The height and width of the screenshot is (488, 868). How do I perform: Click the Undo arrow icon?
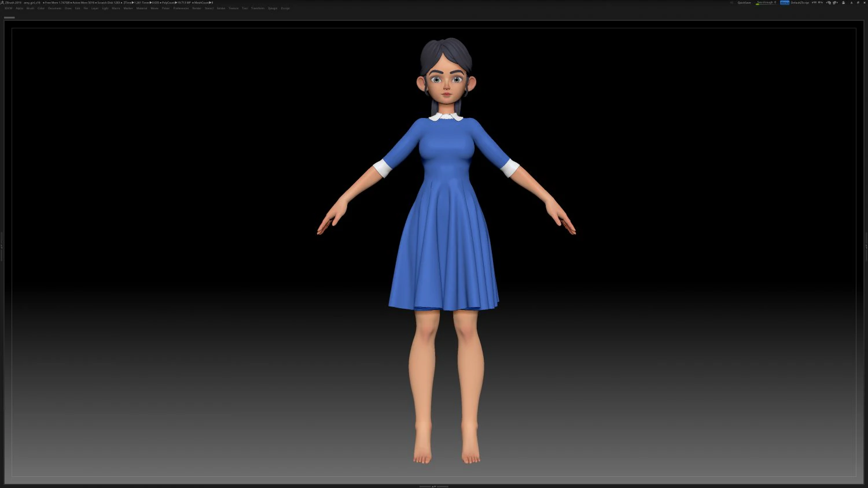[814, 2]
